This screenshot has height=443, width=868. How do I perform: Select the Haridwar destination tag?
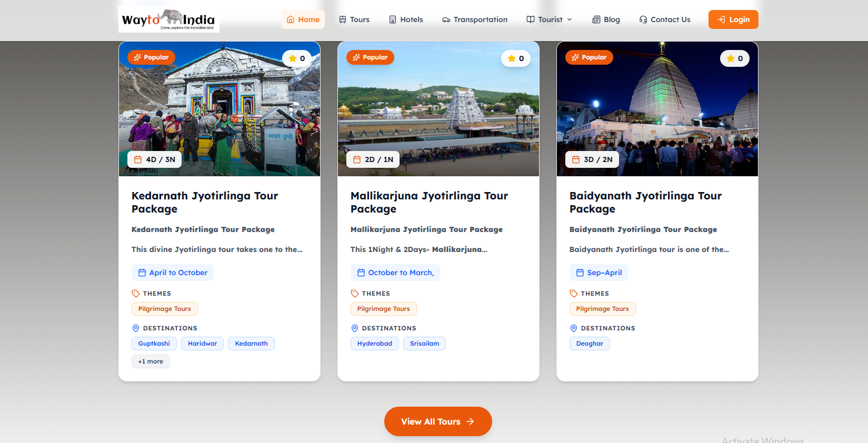[x=202, y=344]
